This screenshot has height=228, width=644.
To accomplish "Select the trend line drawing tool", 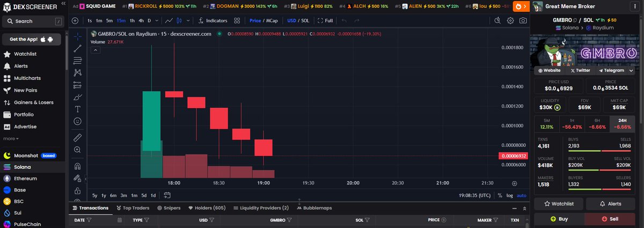I will (77, 48).
